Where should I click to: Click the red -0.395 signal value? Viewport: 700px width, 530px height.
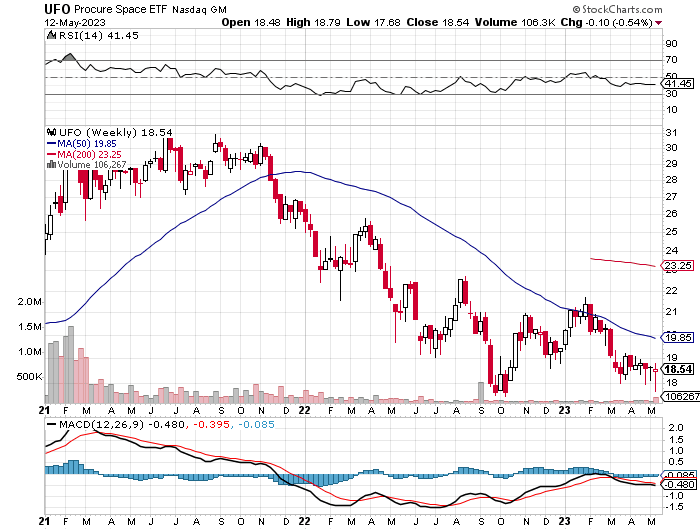click(211, 424)
